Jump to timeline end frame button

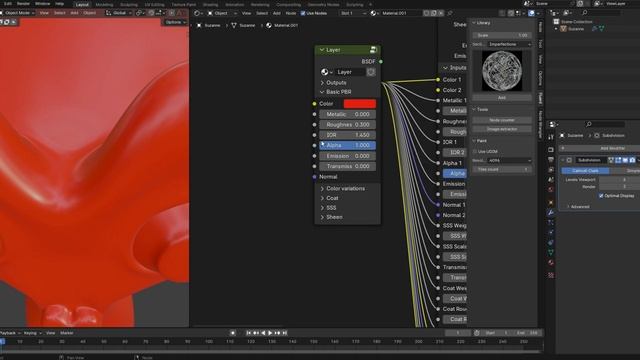tap(285, 333)
